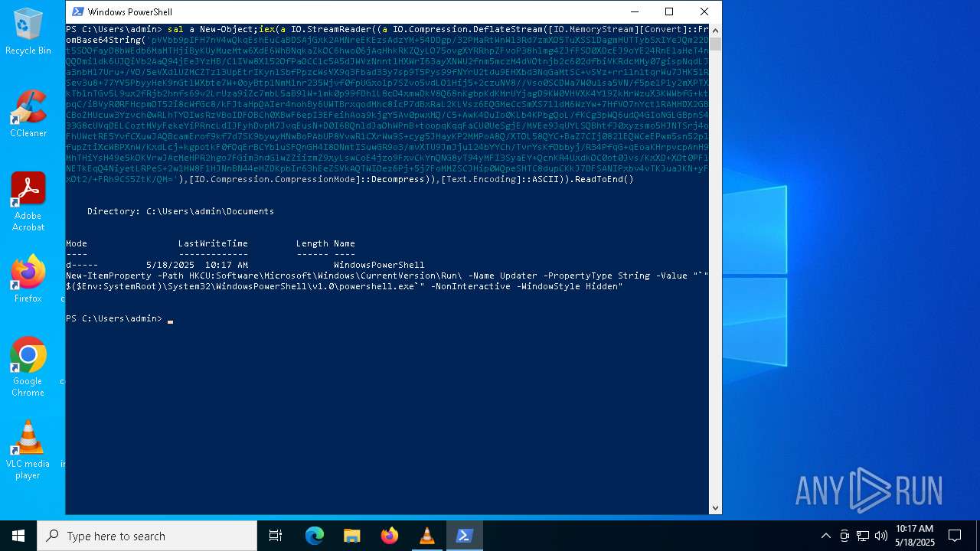The width and height of the screenshot is (980, 551).
Task: Open VLC from the taskbar
Action: tap(427, 536)
